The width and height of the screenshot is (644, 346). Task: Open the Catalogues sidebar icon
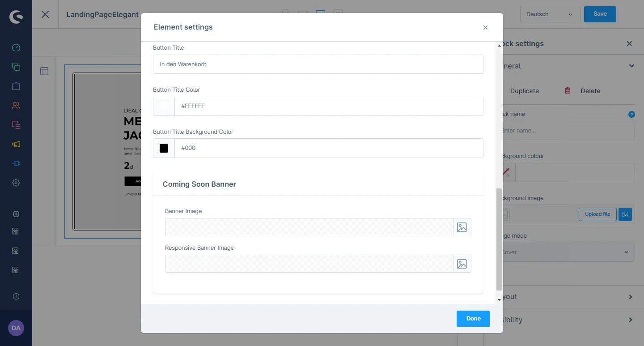pyautogui.click(x=16, y=67)
